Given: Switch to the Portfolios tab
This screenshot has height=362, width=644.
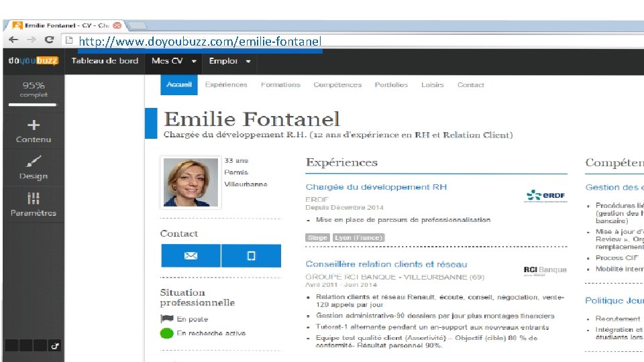Looking at the screenshot, I should (391, 84).
